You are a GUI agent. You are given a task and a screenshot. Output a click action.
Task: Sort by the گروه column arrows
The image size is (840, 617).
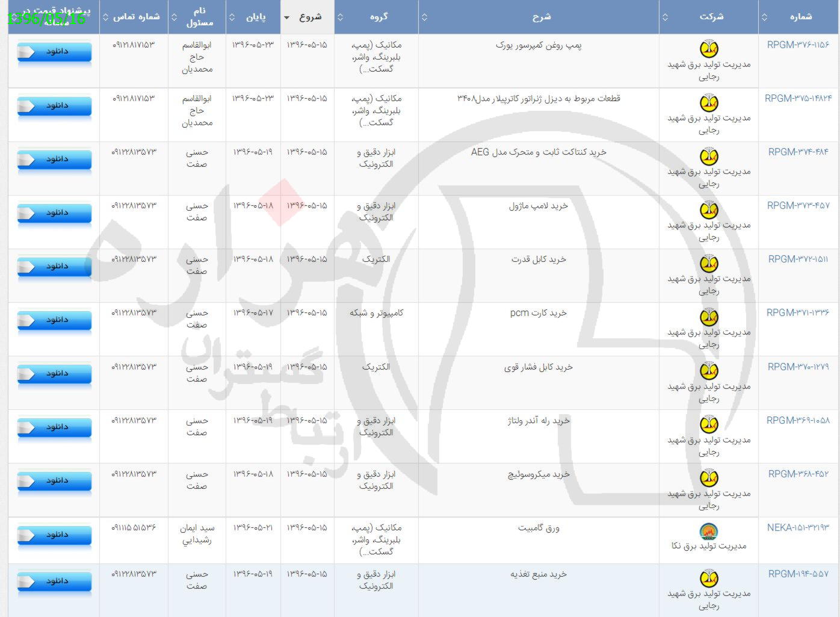(340, 17)
